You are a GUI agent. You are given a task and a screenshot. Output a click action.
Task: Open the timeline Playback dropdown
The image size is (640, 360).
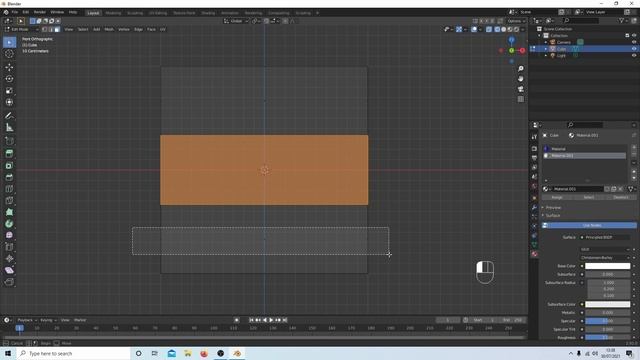pyautogui.click(x=27, y=320)
